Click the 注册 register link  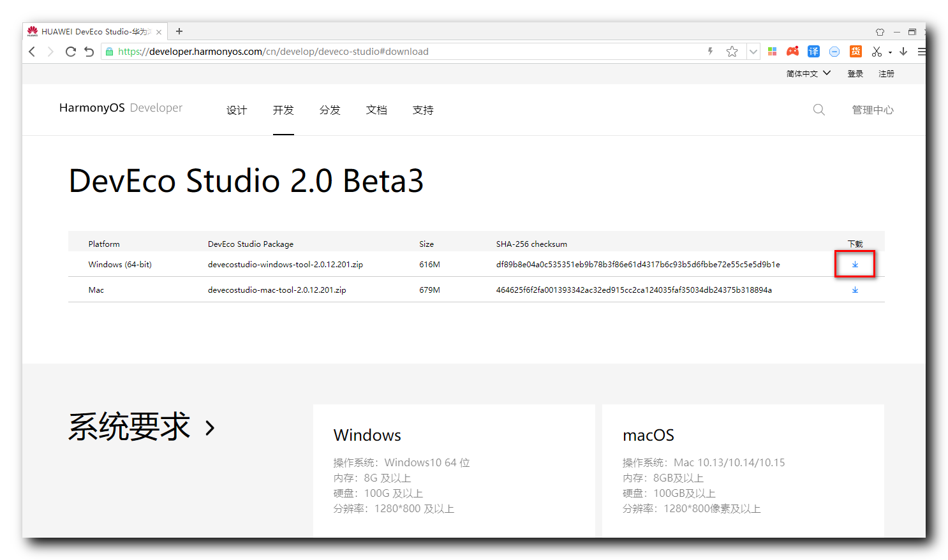(x=886, y=74)
